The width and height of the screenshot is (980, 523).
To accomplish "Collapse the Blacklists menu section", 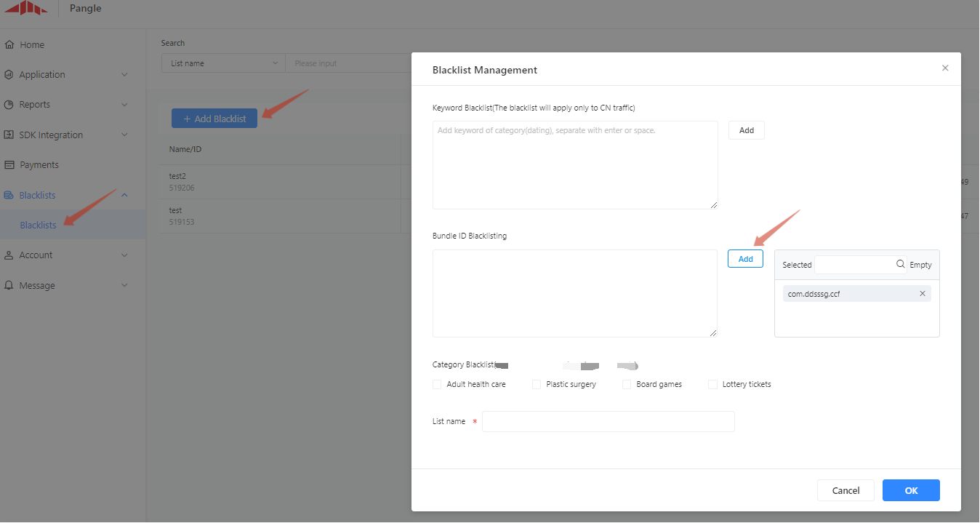I will 124,195.
